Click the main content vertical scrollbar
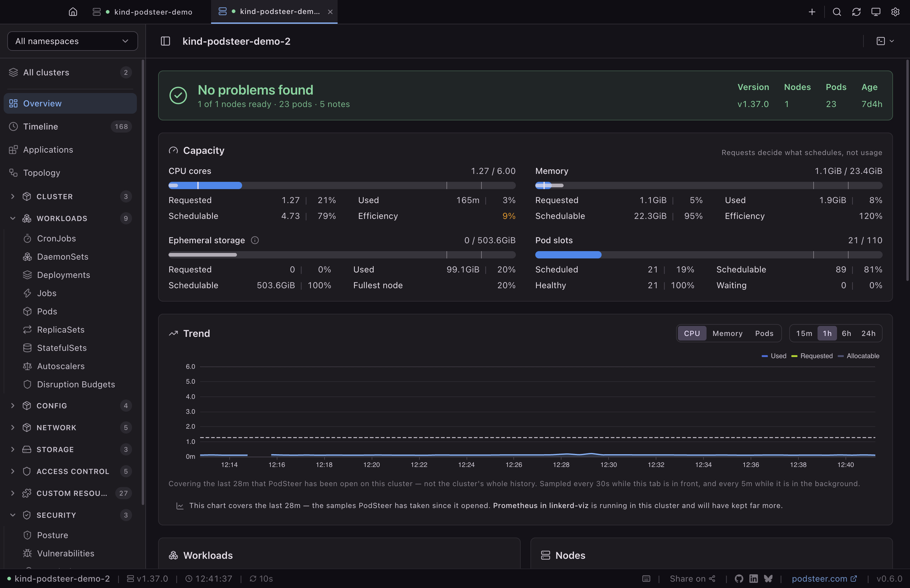This screenshot has width=910, height=588. coord(907,170)
